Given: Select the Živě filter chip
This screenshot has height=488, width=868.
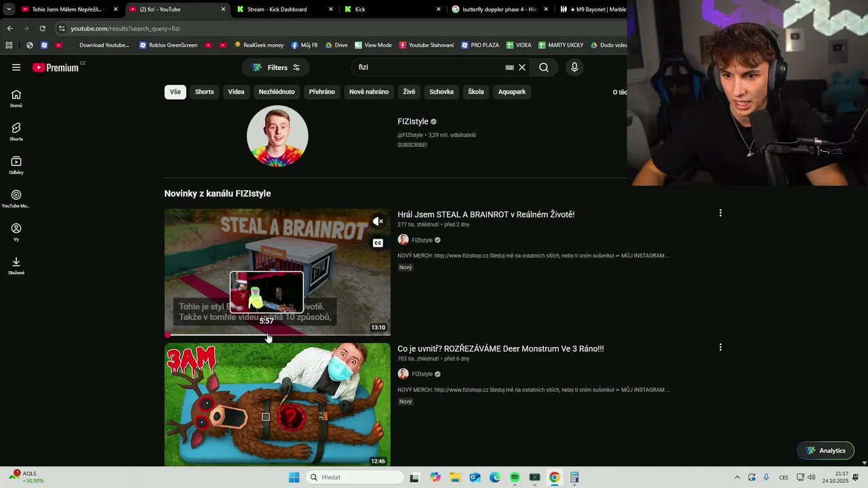Looking at the screenshot, I should (x=409, y=91).
